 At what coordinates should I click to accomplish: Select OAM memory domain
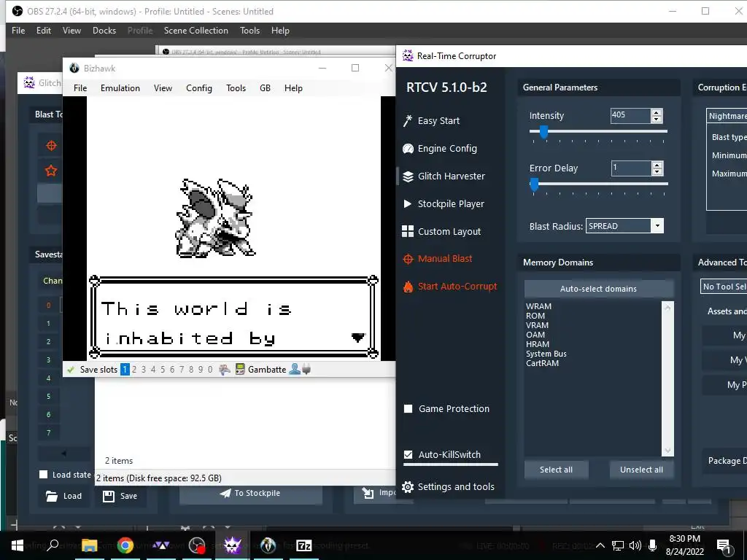535,335
